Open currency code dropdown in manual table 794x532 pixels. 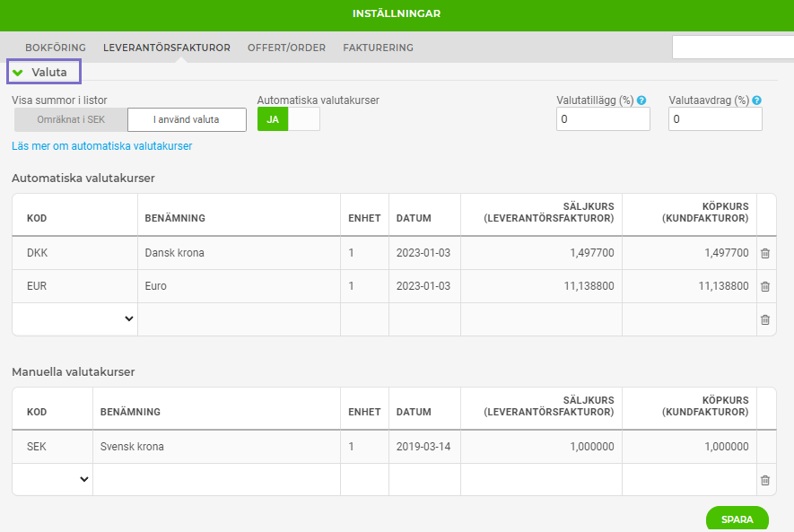53,480
